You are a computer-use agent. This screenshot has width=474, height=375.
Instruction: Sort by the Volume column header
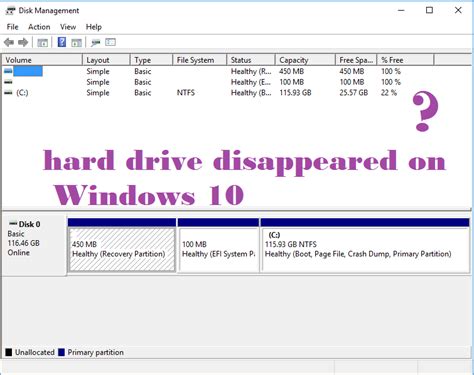point(42,60)
